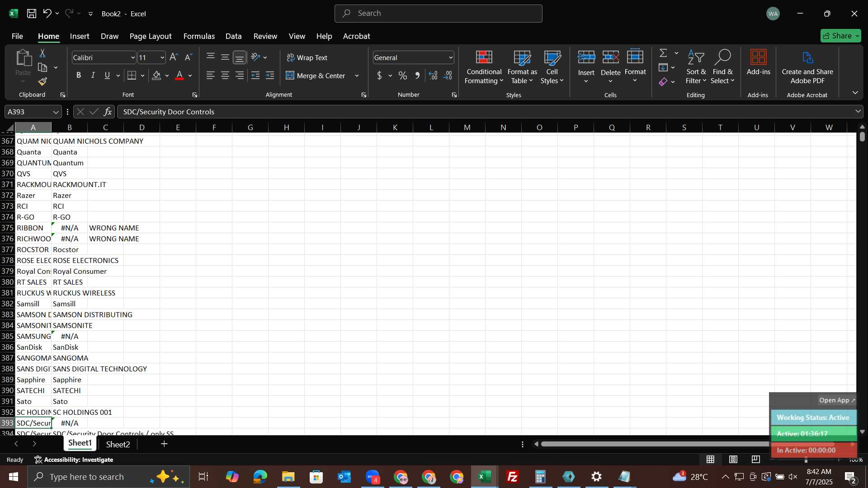Click Accessibility: Investigate in status bar
The width and height of the screenshot is (868, 488).
(x=74, y=460)
